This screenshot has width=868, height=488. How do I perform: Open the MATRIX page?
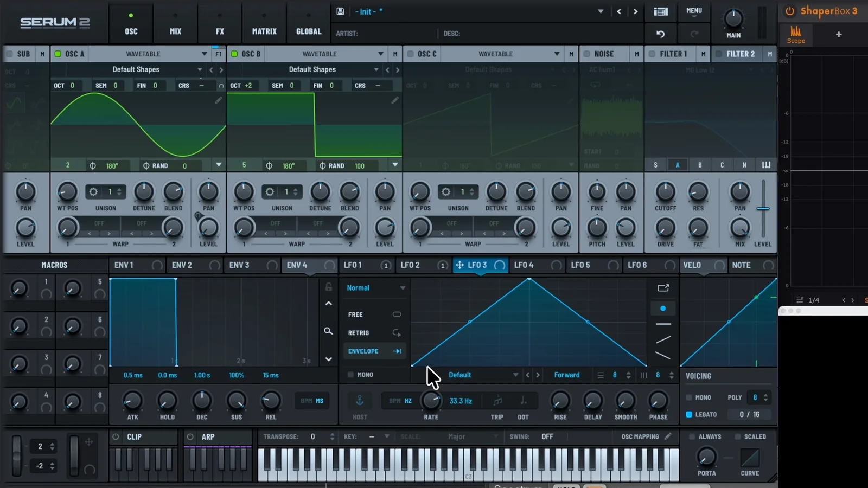click(264, 24)
